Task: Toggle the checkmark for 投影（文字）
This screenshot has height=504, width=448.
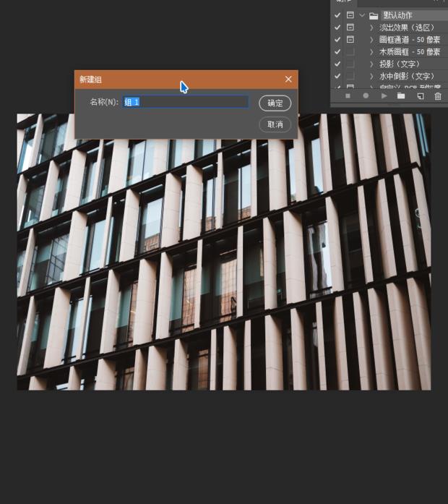Action: pyautogui.click(x=337, y=64)
